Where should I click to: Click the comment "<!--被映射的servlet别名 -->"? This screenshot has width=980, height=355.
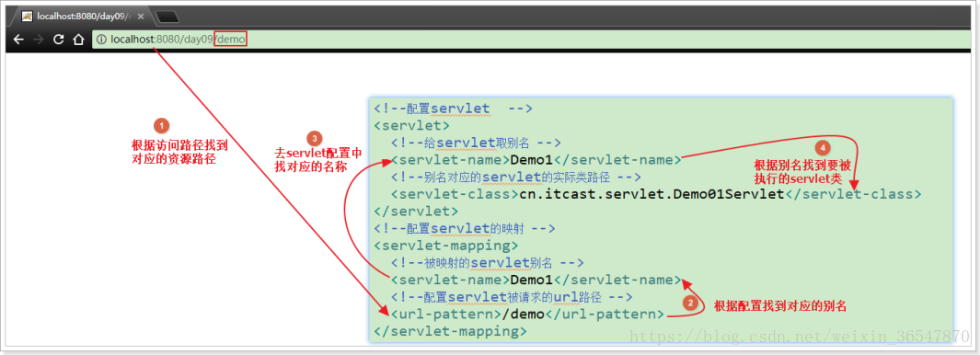(x=488, y=262)
